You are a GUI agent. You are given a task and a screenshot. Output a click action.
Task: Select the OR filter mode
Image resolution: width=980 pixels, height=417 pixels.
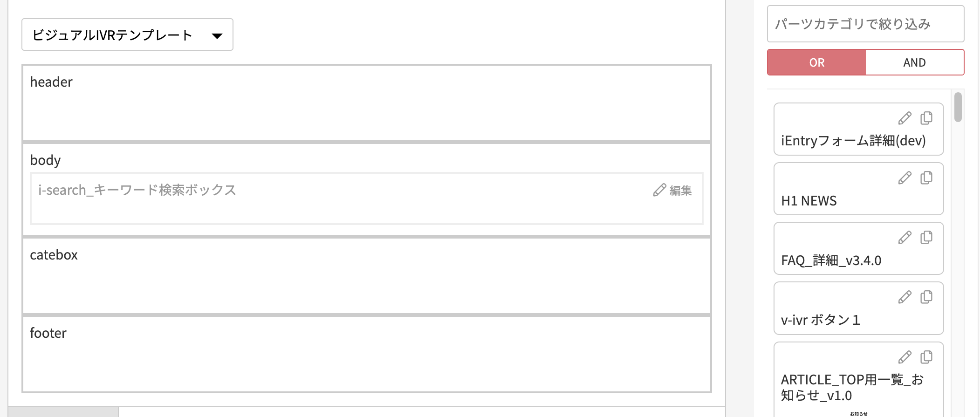pyautogui.click(x=816, y=62)
